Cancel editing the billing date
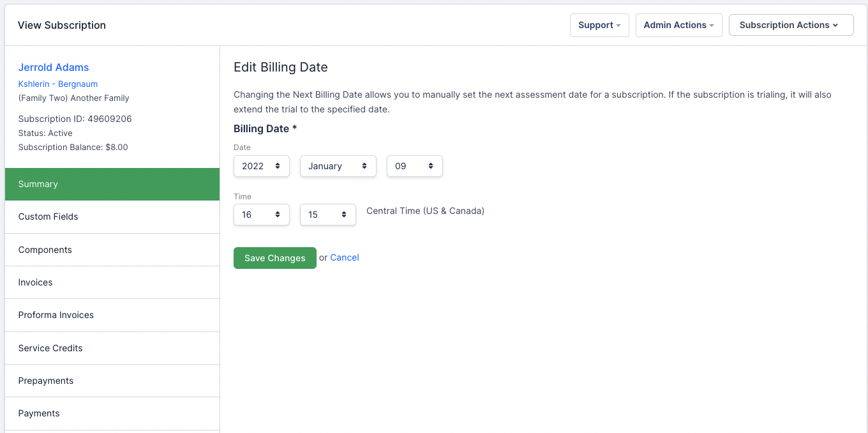 tap(345, 257)
